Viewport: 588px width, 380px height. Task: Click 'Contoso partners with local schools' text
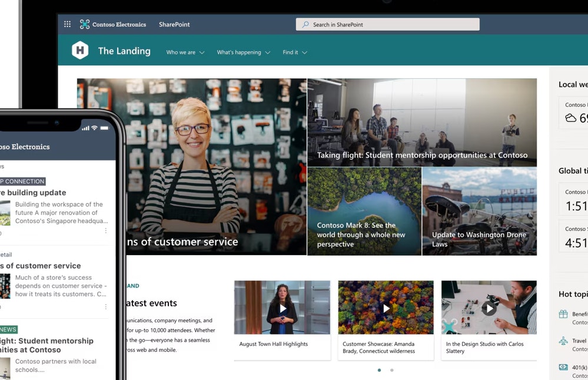[x=56, y=365]
